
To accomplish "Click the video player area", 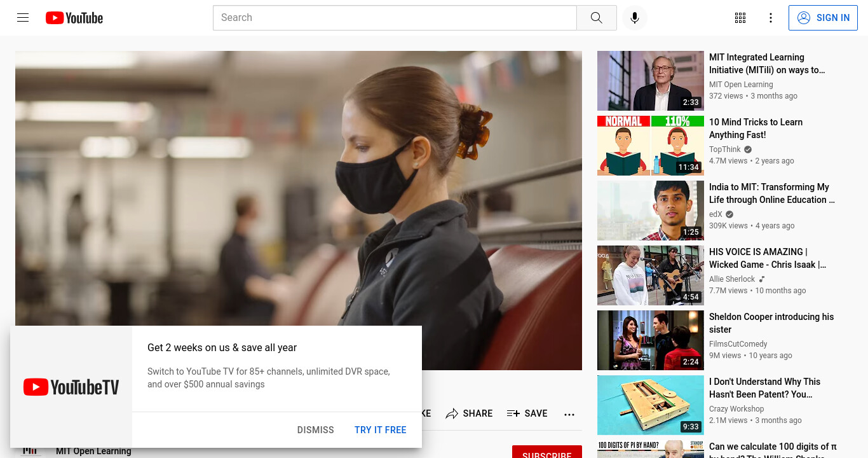I will 299,210.
